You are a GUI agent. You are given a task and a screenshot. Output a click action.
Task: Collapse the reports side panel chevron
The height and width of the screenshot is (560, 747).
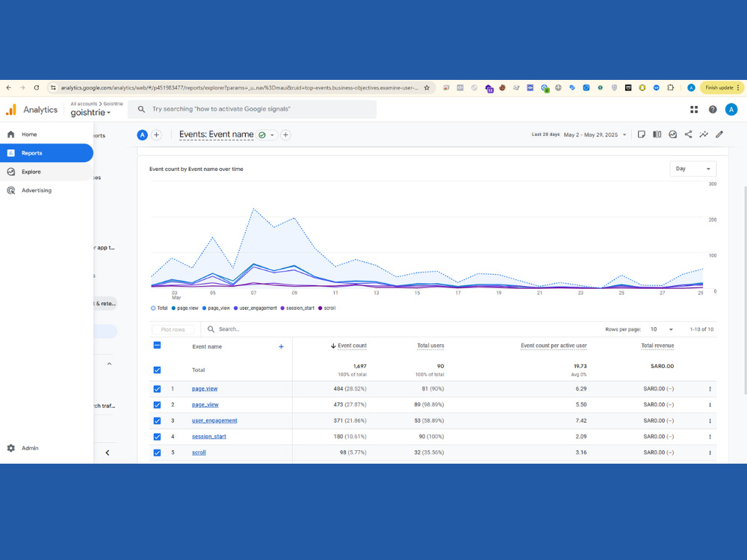click(107, 453)
